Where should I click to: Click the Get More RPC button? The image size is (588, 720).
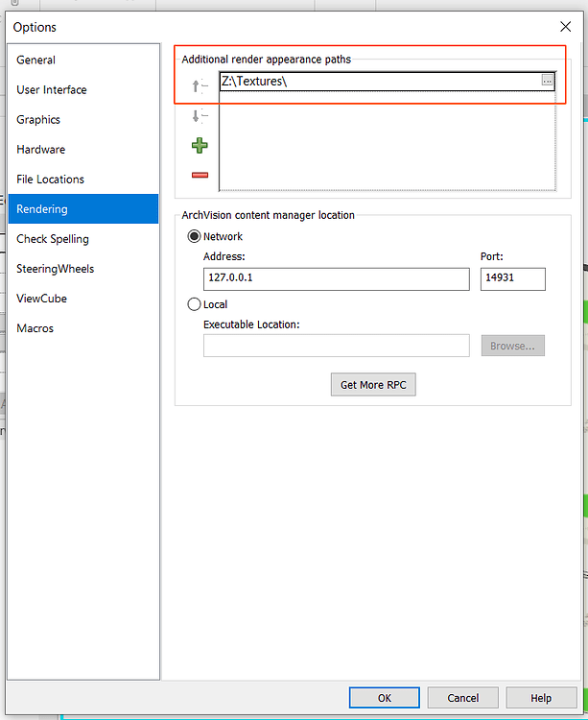point(373,385)
